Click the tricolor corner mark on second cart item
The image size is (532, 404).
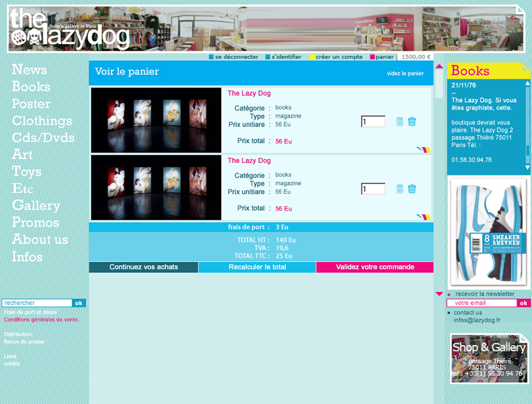[x=423, y=217]
